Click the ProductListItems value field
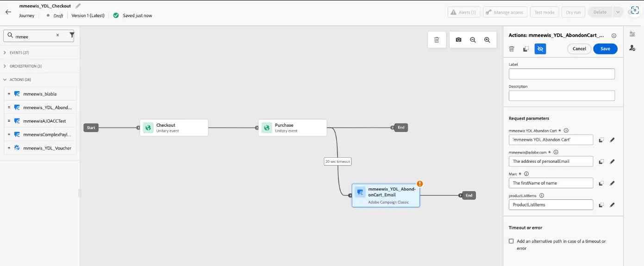The width and height of the screenshot is (644, 266). (551, 205)
